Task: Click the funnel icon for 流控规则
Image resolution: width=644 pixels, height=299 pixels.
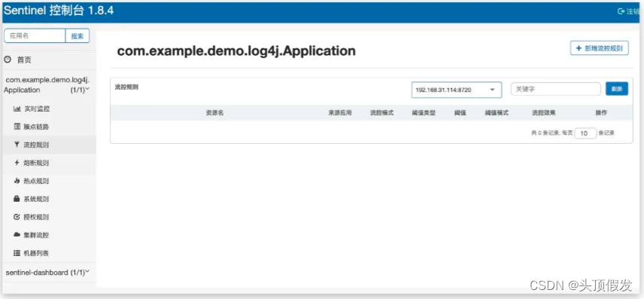Action: (x=17, y=145)
